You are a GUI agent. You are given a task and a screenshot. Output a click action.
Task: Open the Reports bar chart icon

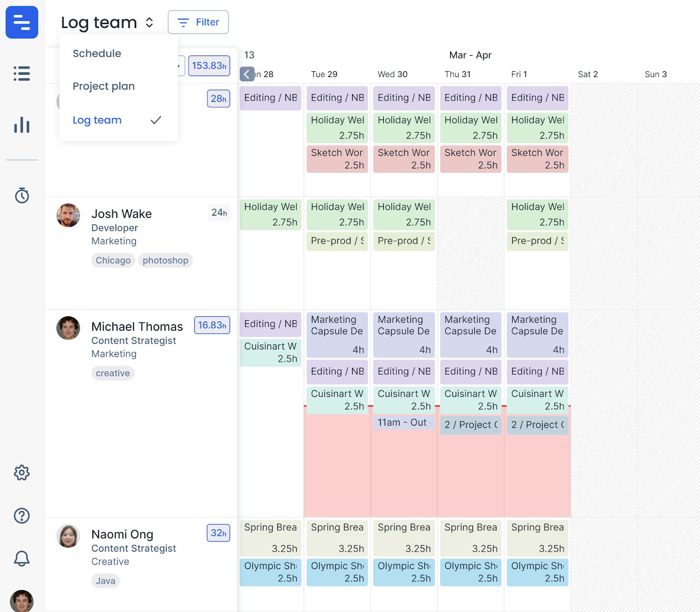pyautogui.click(x=22, y=125)
